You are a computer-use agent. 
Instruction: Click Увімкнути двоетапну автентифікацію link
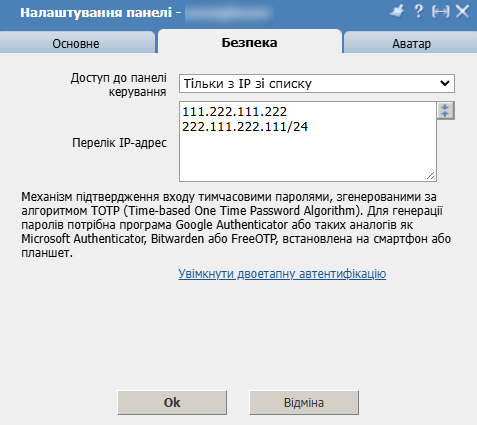[282, 274]
